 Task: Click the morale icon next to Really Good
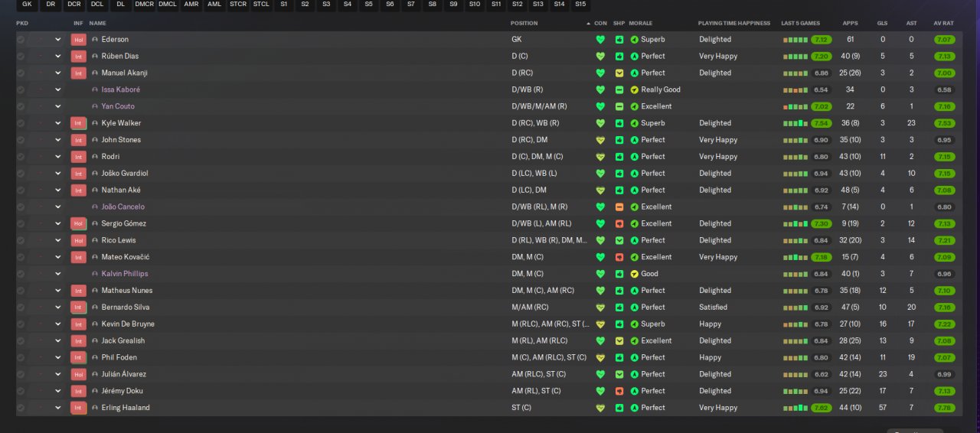(x=634, y=90)
